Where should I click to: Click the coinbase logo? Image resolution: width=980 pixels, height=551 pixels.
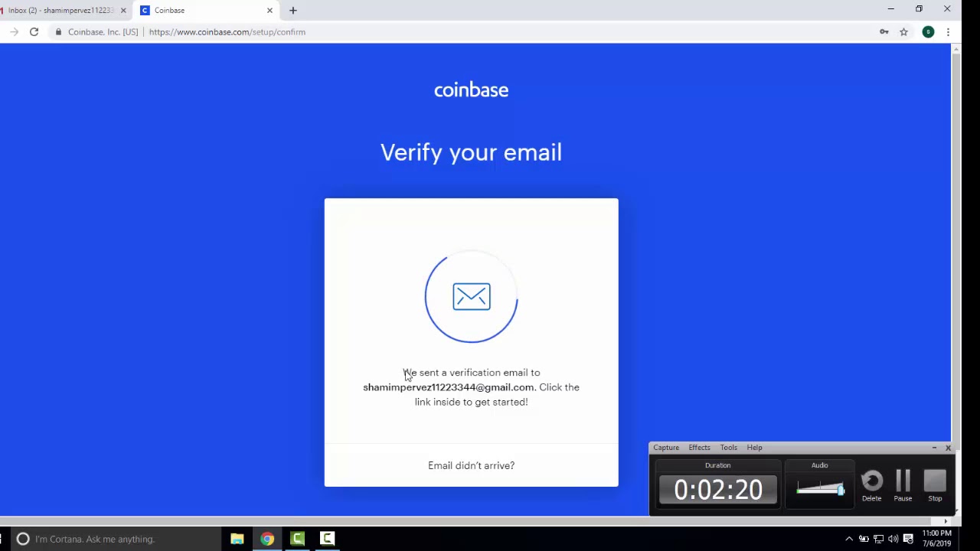pyautogui.click(x=471, y=90)
